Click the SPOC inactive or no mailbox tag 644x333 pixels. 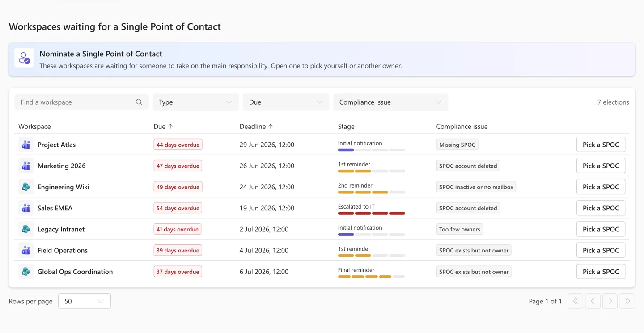point(476,187)
